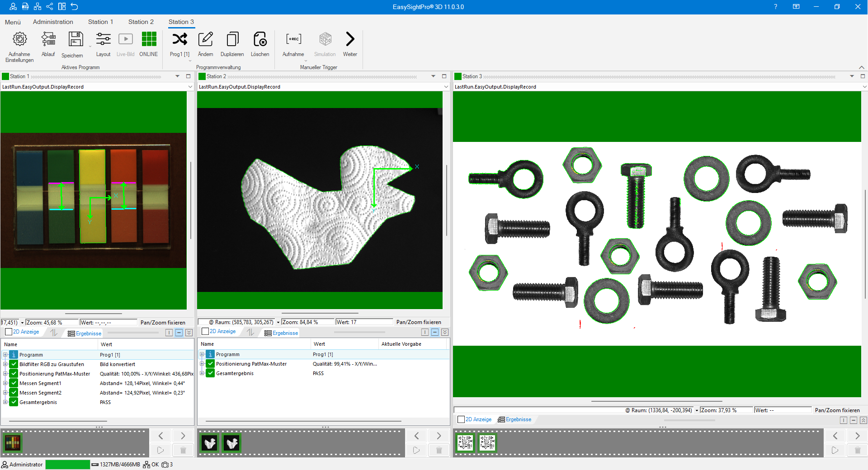Image resolution: width=868 pixels, height=470 pixels.
Task: Open Aufnahme Einstellungen camera settings
Action: click(x=19, y=40)
